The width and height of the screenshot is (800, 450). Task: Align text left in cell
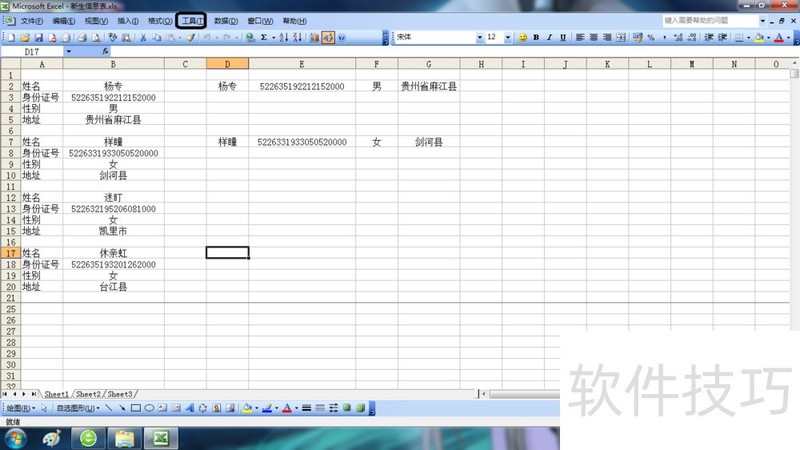tap(580, 37)
